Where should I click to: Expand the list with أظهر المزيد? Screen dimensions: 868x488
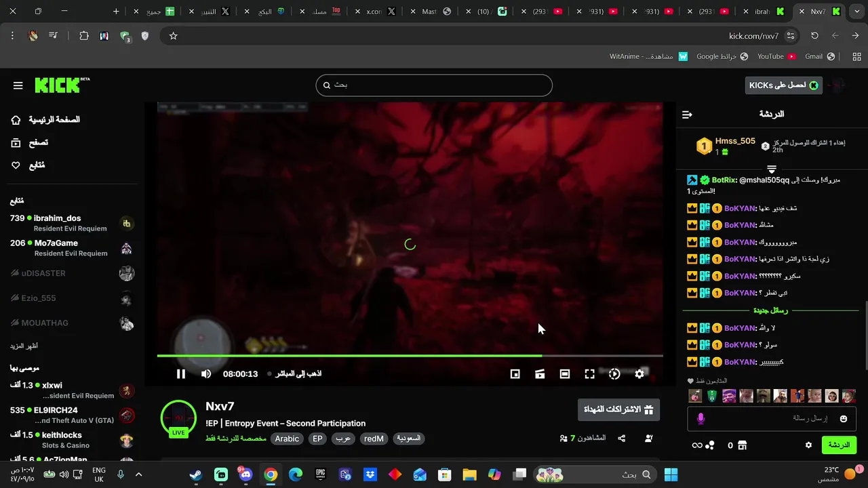(x=24, y=346)
